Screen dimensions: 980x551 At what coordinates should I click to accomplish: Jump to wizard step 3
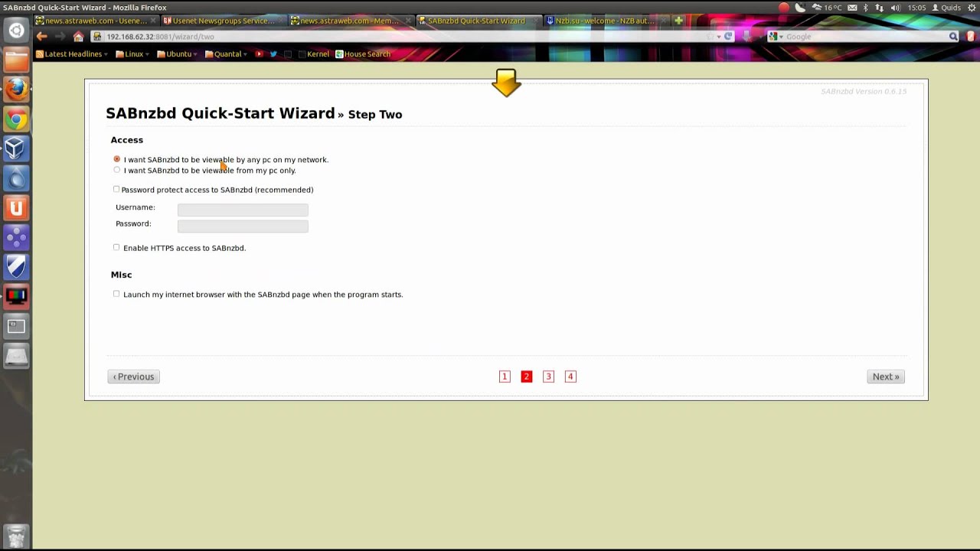[x=548, y=377]
